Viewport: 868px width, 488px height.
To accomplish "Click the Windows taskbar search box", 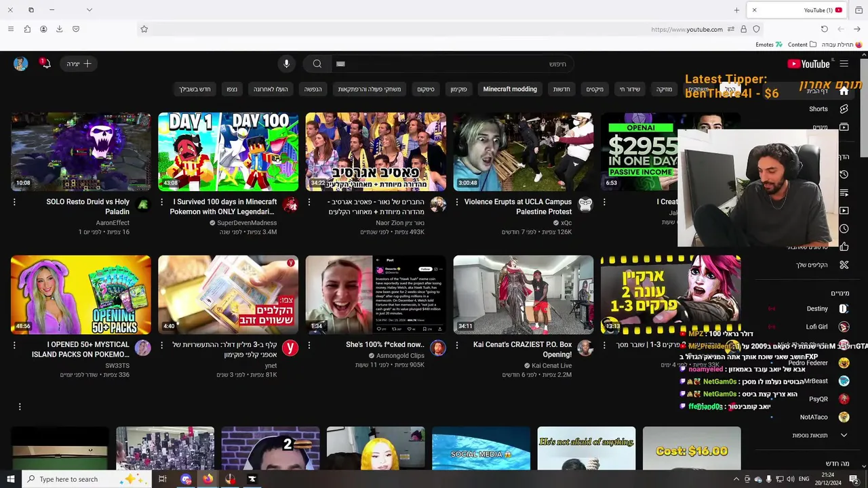I will pos(87,479).
